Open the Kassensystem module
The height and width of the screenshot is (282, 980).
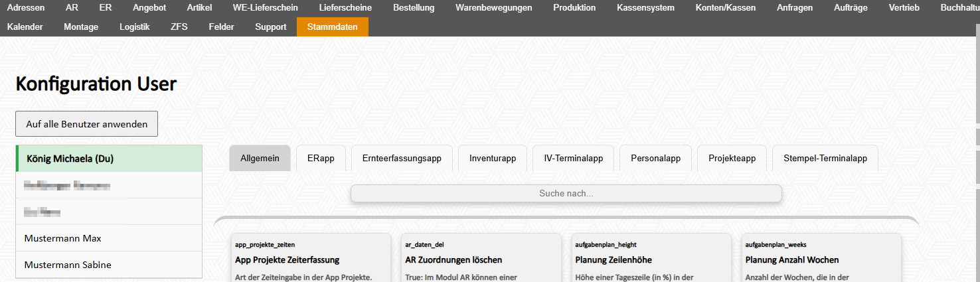(645, 8)
